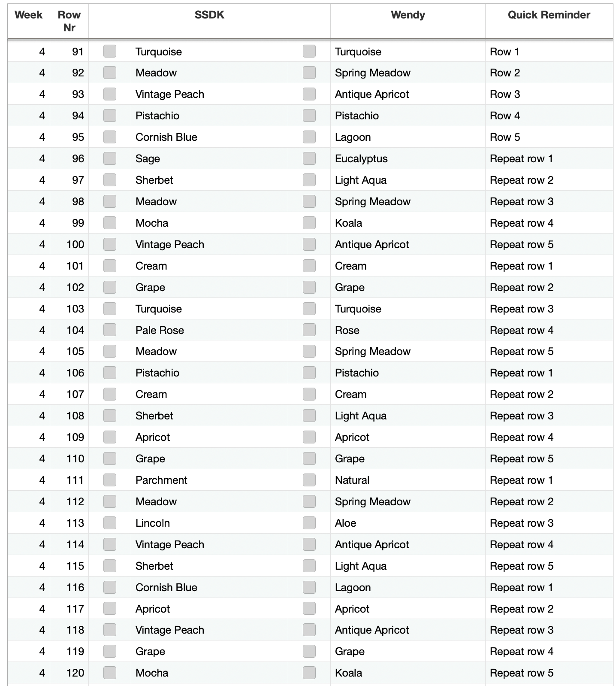The height and width of the screenshot is (686, 616).
Task: Select the Row 5 reminder cell
Action: (549, 137)
